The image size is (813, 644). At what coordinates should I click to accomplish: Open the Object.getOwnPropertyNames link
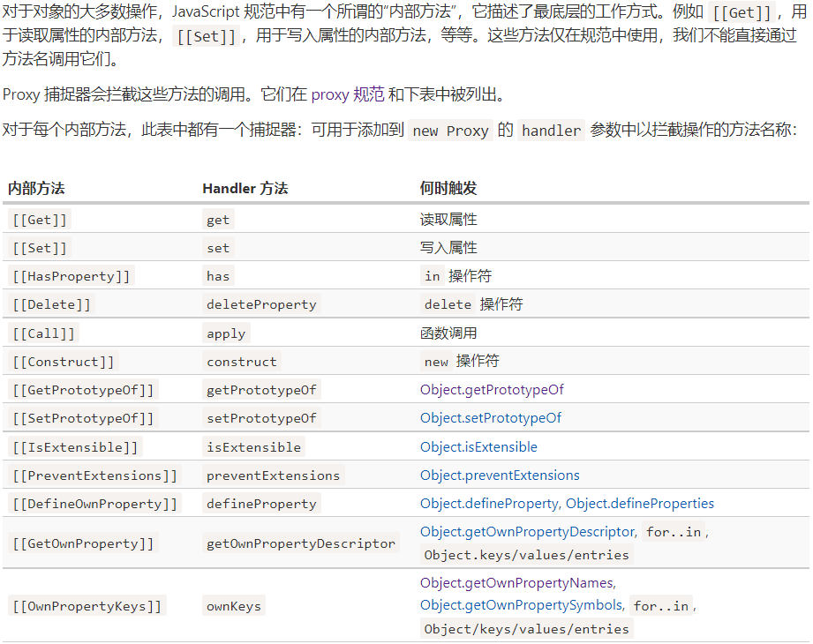pyautogui.click(x=517, y=583)
